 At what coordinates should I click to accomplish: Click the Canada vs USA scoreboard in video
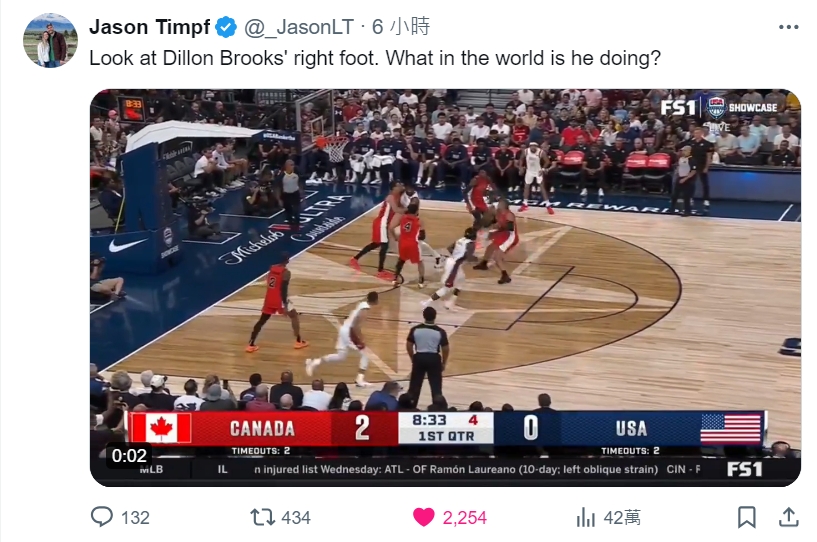pyautogui.click(x=445, y=428)
